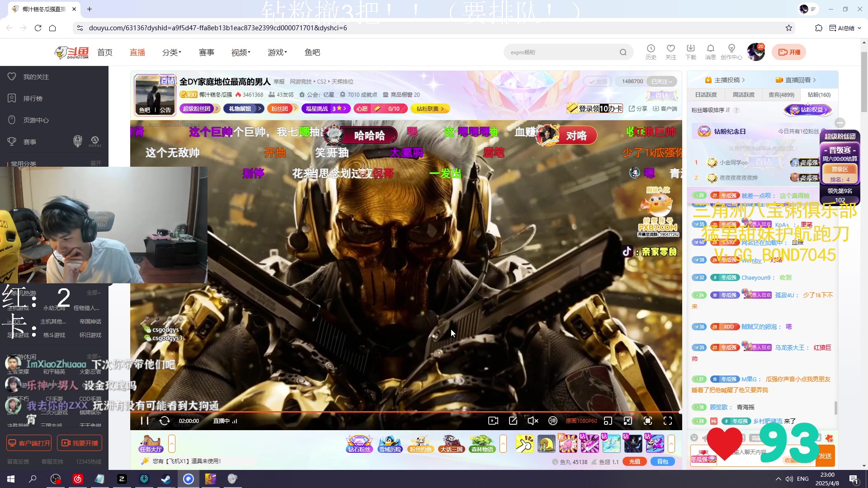Pause the live stream video
The image size is (868, 488).
point(145,421)
